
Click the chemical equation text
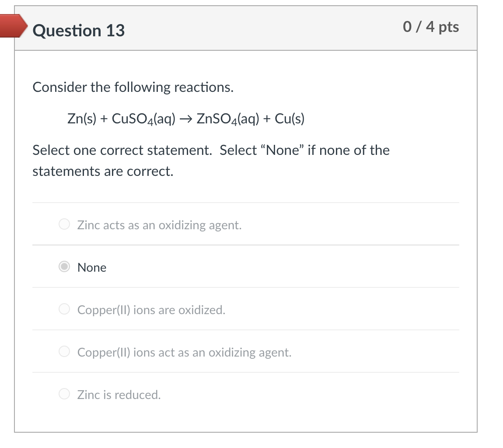point(185,118)
